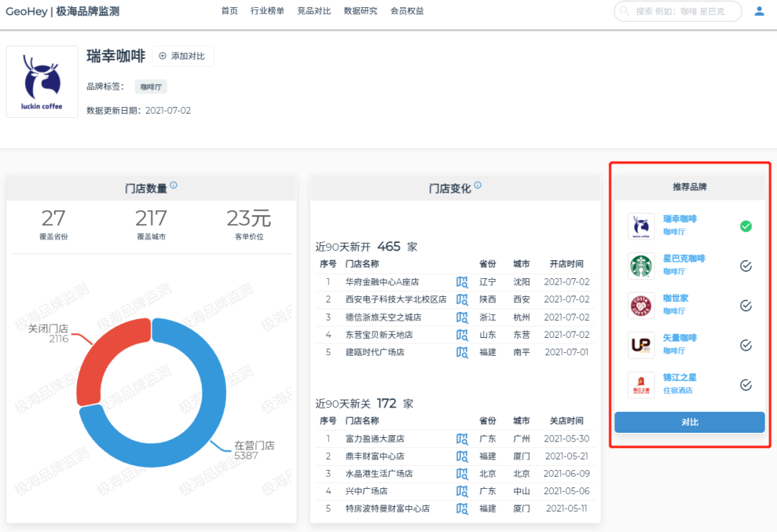The height and width of the screenshot is (532, 777).
Task: Open 竞品对比 menu item
Action: tap(314, 11)
